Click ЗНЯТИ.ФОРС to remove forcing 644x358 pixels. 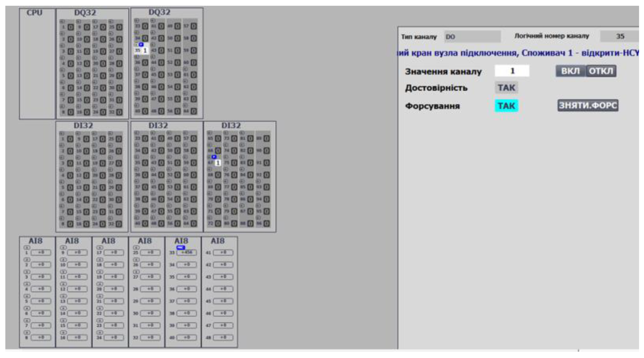coord(588,105)
